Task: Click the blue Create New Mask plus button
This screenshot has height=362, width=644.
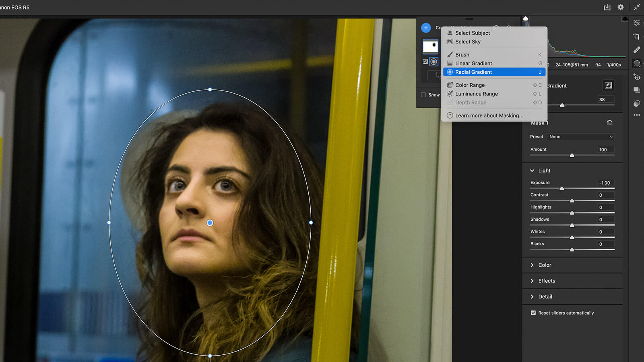Action: pos(426,28)
